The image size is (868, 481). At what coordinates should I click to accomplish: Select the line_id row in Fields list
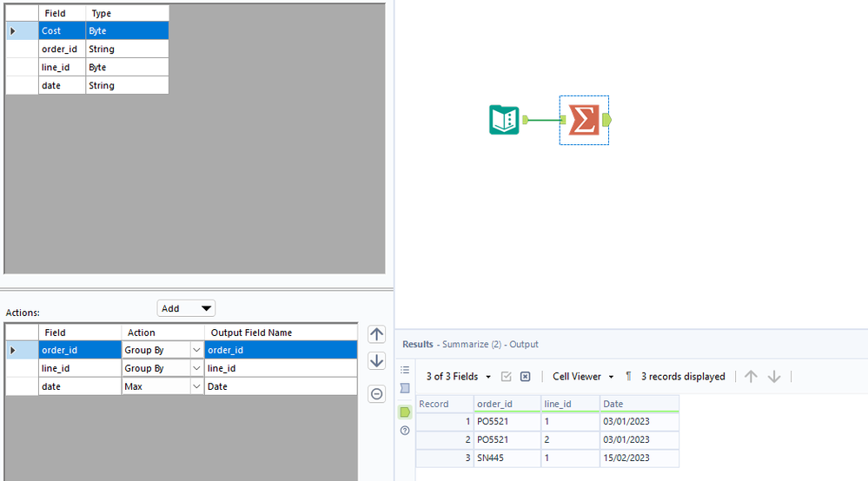[x=88, y=68]
